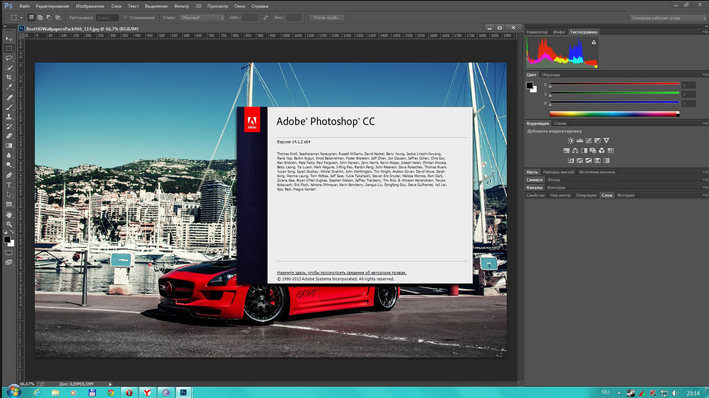
Task: Select the Brush tool
Action: click(x=9, y=107)
